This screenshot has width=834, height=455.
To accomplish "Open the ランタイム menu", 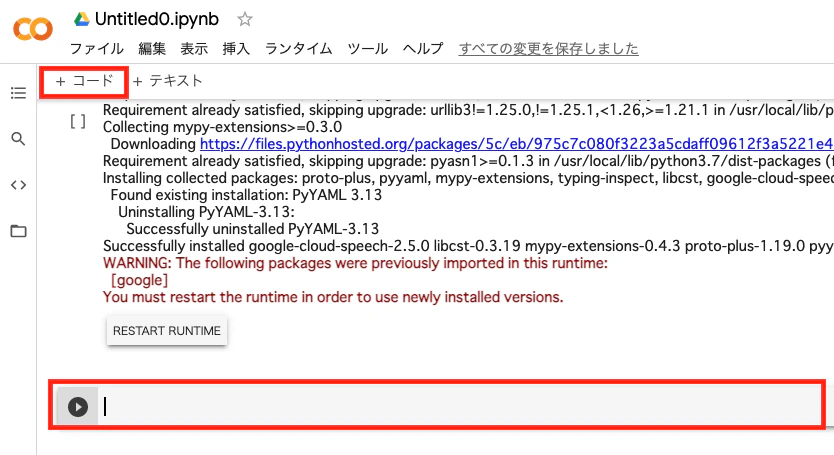I will click(298, 49).
